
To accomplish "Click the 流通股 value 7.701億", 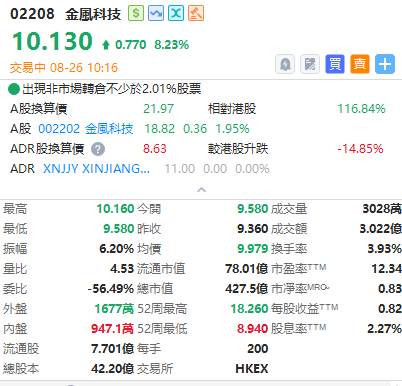I will [112, 349].
